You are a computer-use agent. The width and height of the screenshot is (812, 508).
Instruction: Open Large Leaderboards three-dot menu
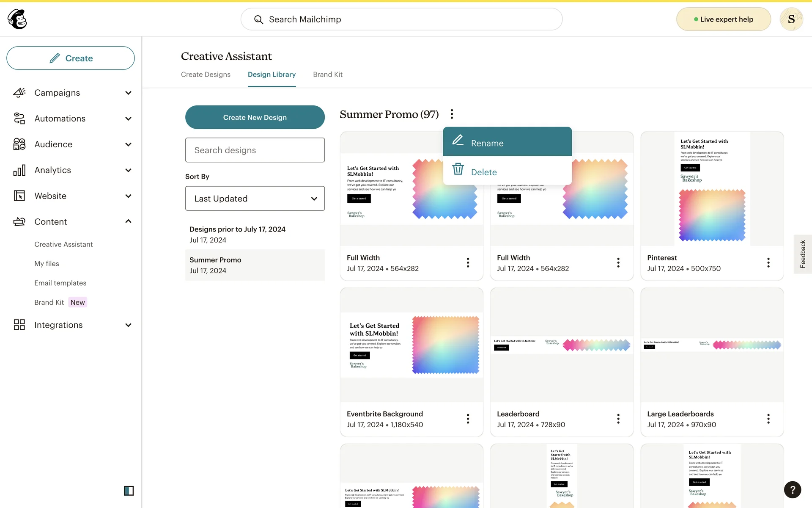pos(768,419)
